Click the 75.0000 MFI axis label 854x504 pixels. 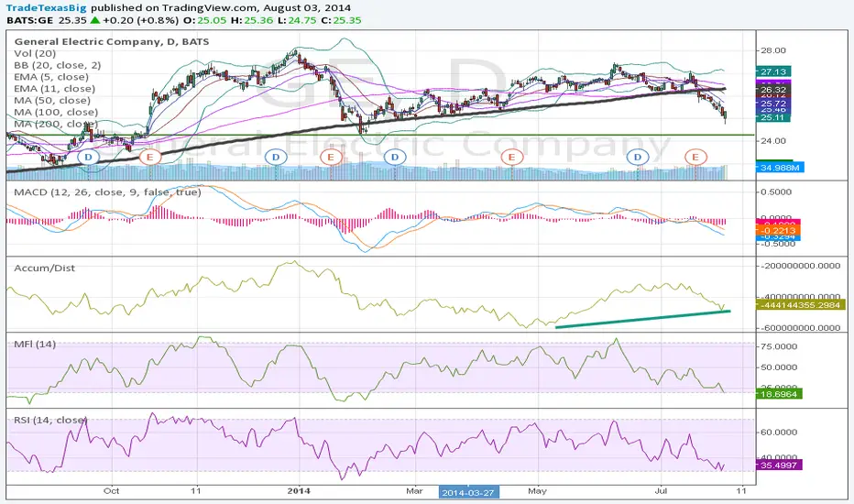779,346
